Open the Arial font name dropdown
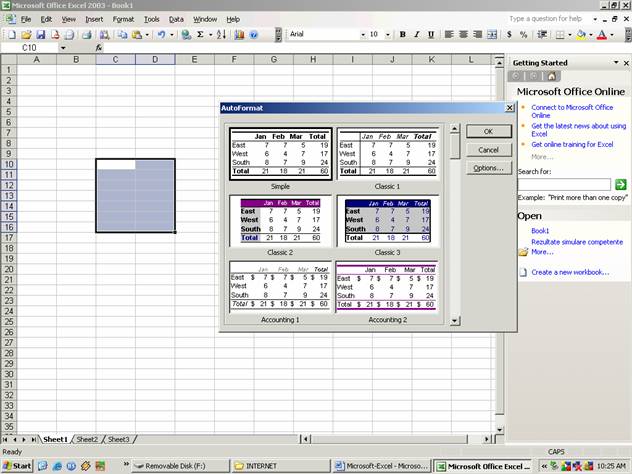632x474 pixels. (x=363, y=35)
